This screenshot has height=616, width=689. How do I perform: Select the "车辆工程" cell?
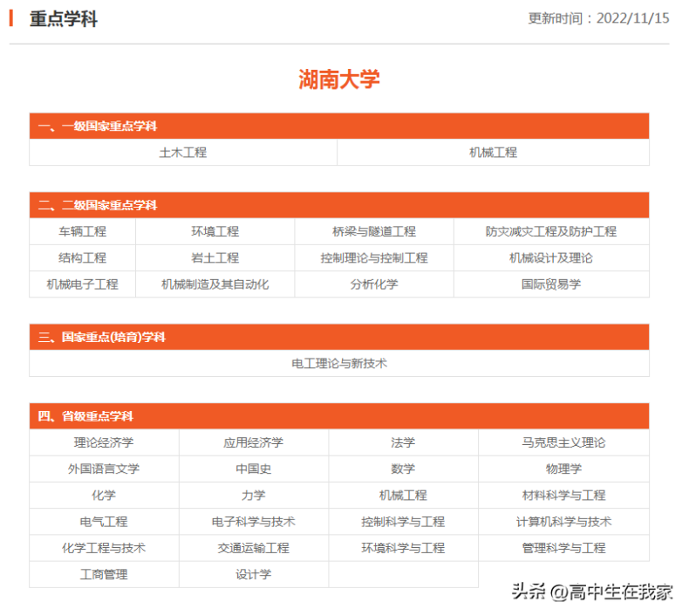point(83,232)
